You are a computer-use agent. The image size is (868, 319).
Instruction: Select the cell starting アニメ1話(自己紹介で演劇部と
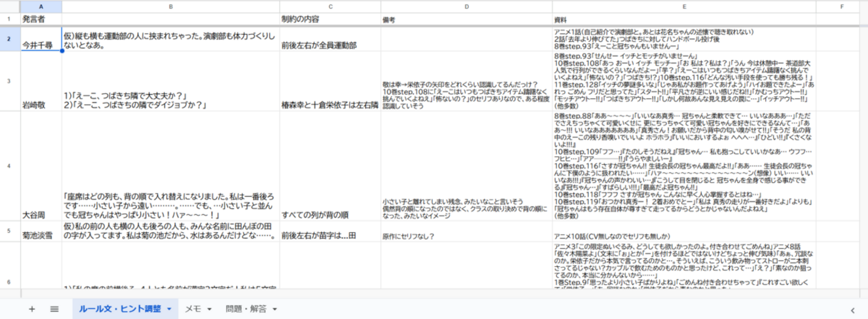coord(685,39)
